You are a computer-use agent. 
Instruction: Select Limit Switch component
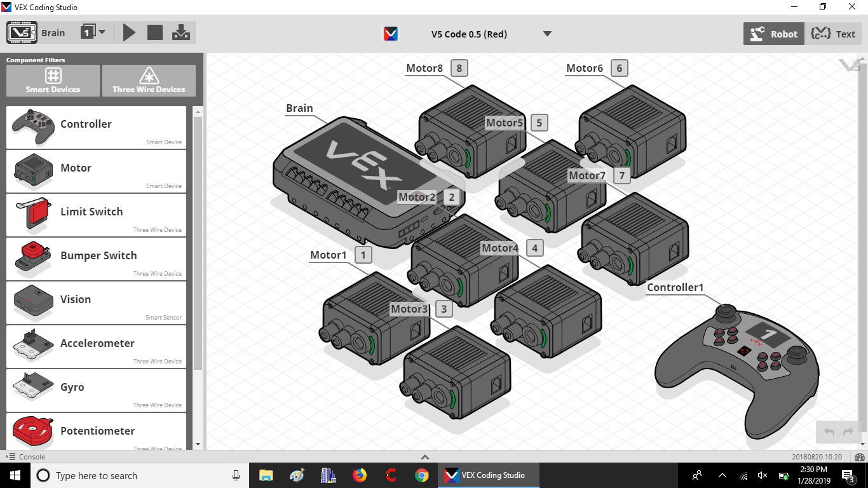(96, 215)
